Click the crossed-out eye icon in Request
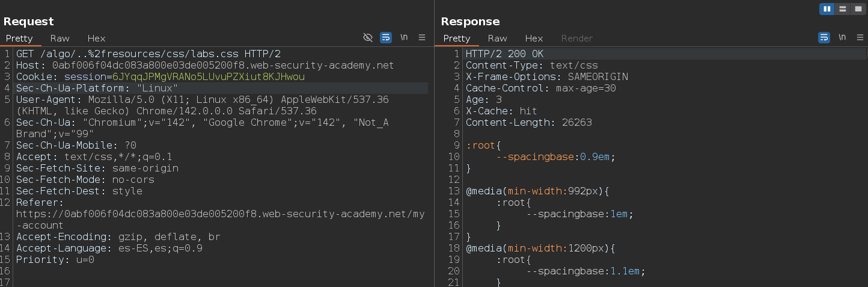The height and width of the screenshot is (287, 868). pyautogui.click(x=368, y=37)
